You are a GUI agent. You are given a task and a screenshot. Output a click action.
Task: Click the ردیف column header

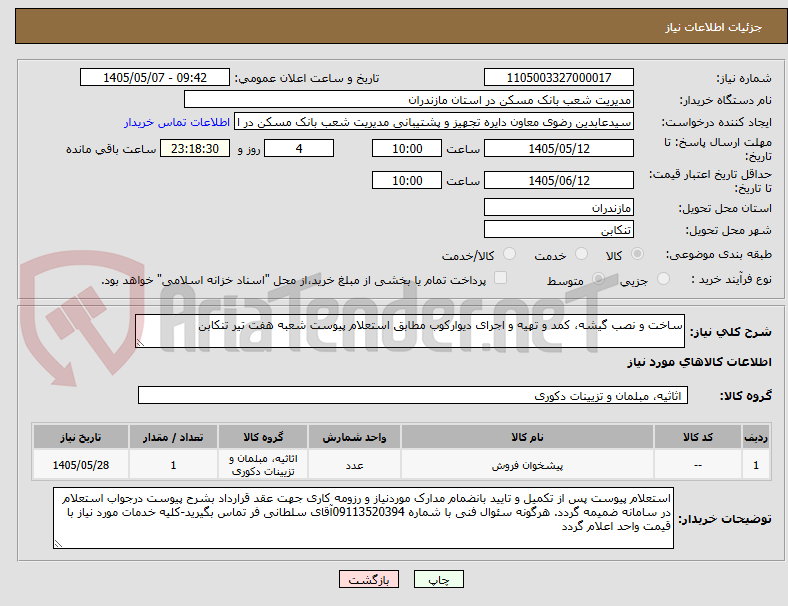click(x=756, y=437)
